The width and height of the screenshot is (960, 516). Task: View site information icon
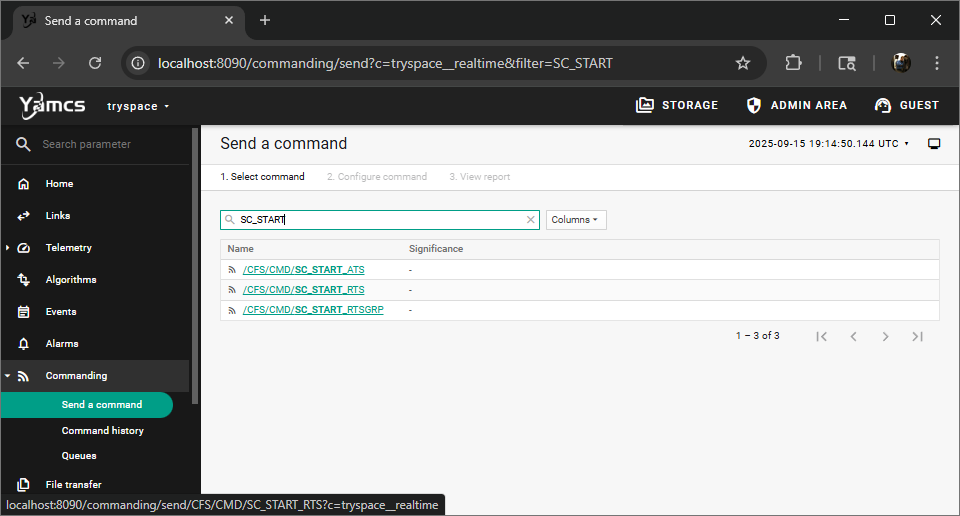click(x=138, y=63)
